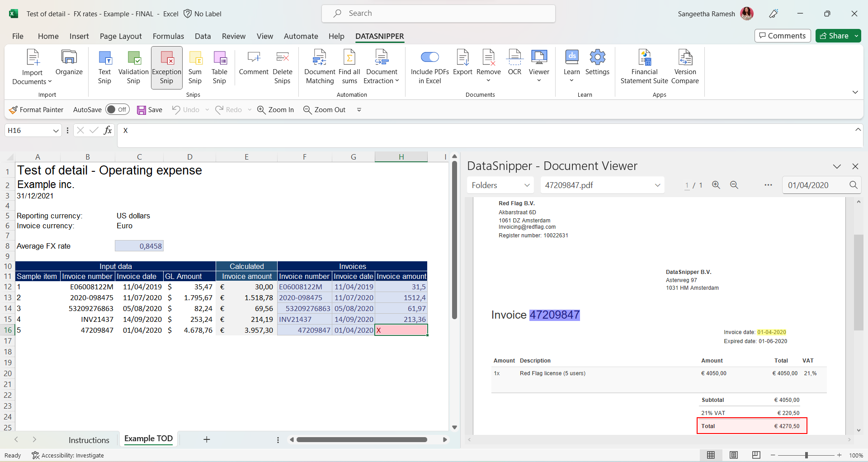The width and height of the screenshot is (868, 462).
Task: Collapse the ribbon with the chevron
Action: tap(855, 92)
